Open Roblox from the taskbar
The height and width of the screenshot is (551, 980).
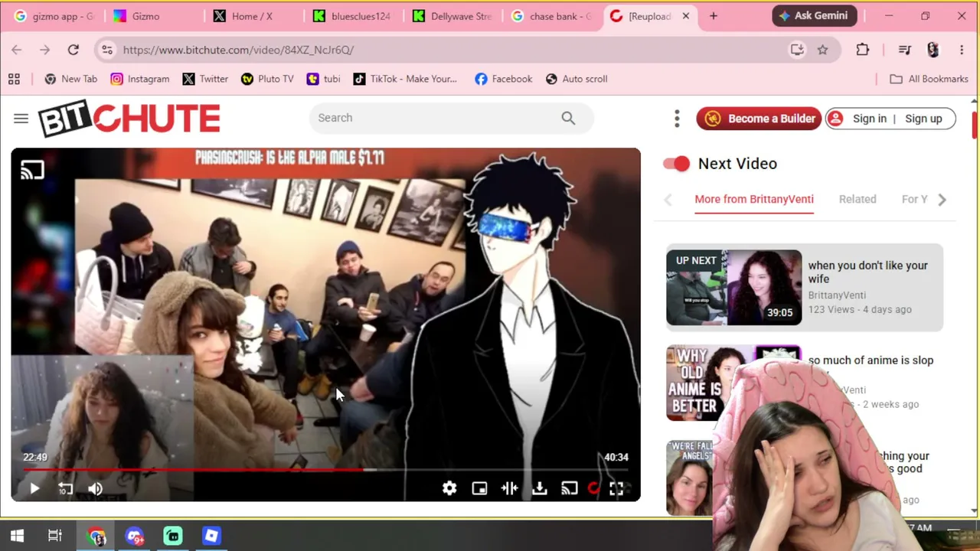tap(211, 536)
